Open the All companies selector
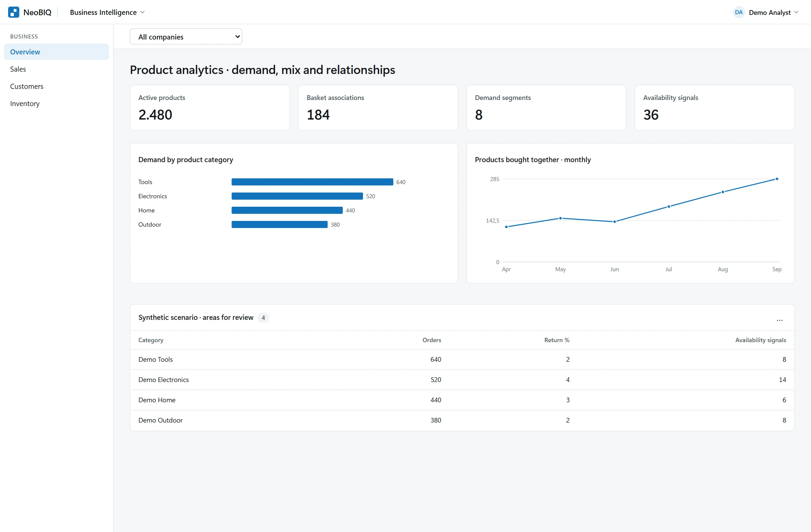811x532 pixels. (x=186, y=36)
